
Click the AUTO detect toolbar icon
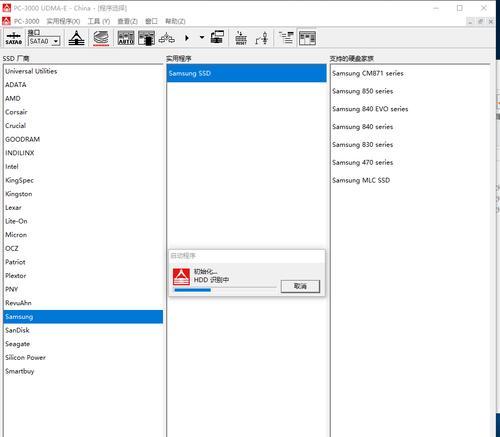126,38
